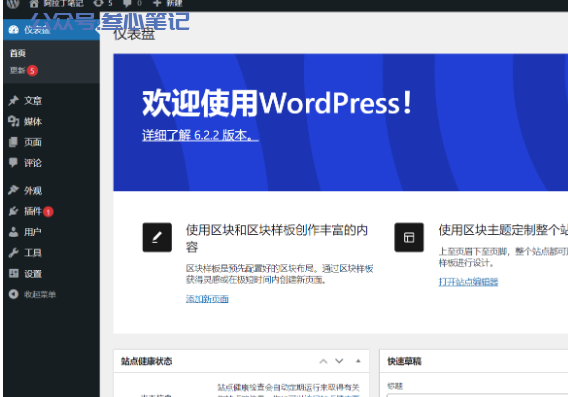Viewport: 568px width, 397px height.
Task: Click the pencil edit icon in the welcome panel
Action: tap(157, 237)
